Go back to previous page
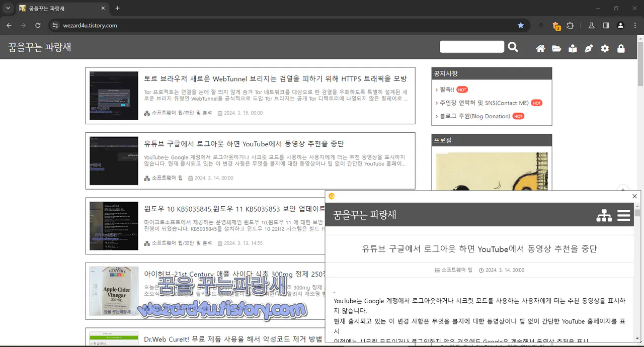 coord(9,25)
